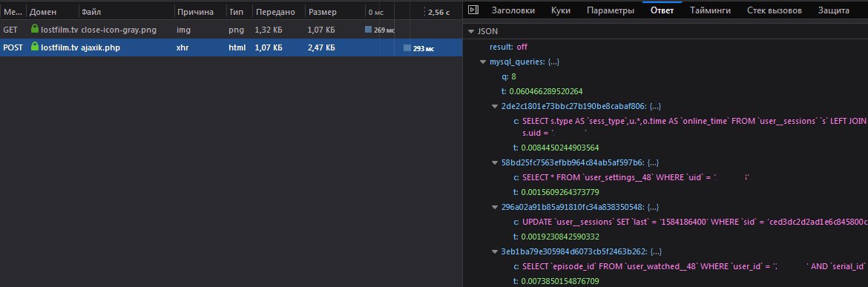Collapse the 58bd25fc7563efbb964c84ab5af597b6 node
868x287 pixels.
coord(495,162)
